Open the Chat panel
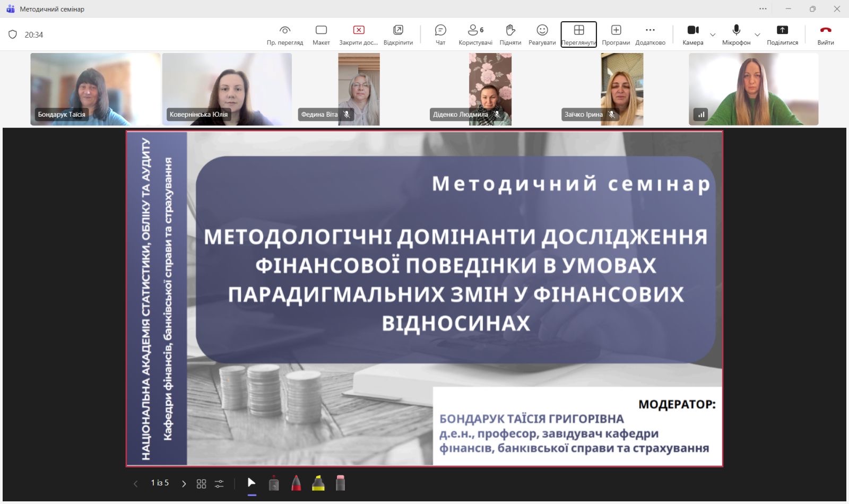 pyautogui.click(x=440, y=34)
